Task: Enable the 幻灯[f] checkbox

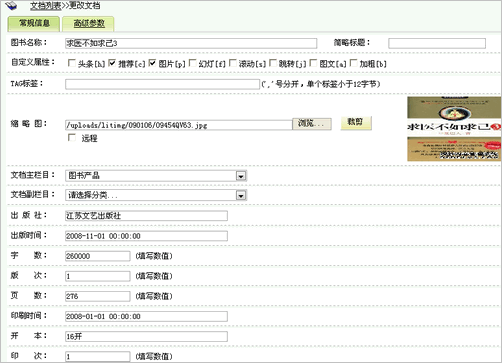Action: 192,63
